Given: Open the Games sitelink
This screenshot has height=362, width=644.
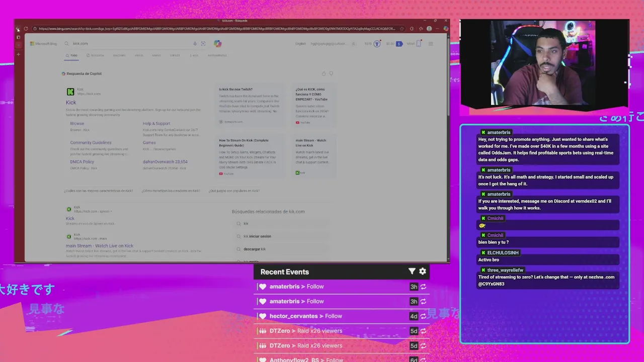Looking at the screenshot, I should click(149, 143).
